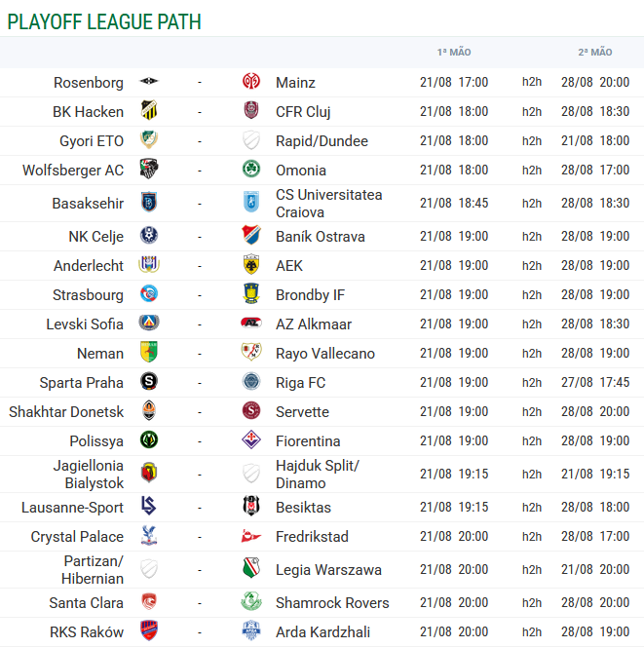The height and width of the screenshot is (648, 644).
Task: Open the Shakhtar Donetsk team page
Action: coord(66,412)
